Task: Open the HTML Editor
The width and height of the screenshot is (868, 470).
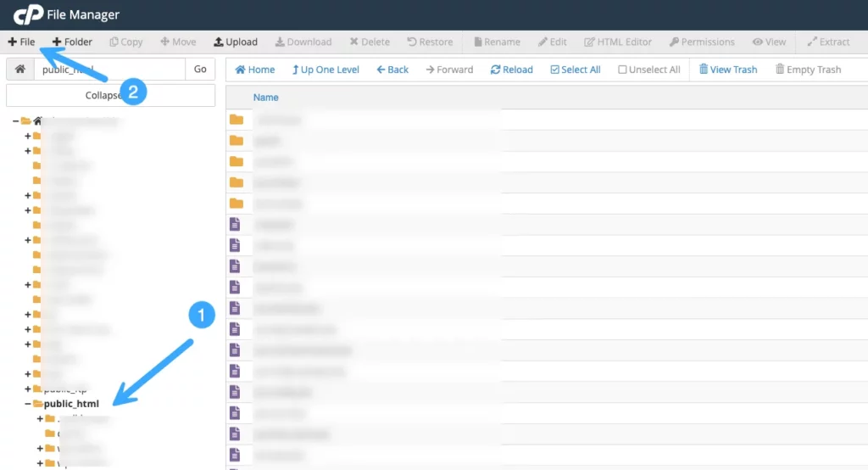Action: pos(618,42)
